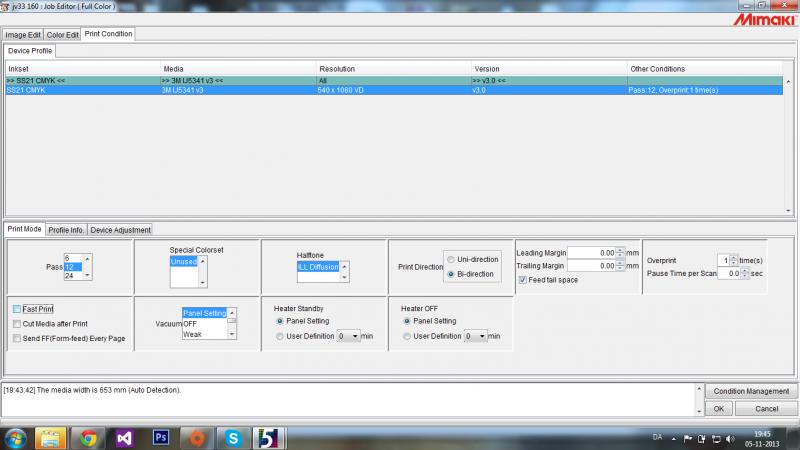Select Unused in Special Colorset list
This screenshot has height=450, width=800.
184,262
